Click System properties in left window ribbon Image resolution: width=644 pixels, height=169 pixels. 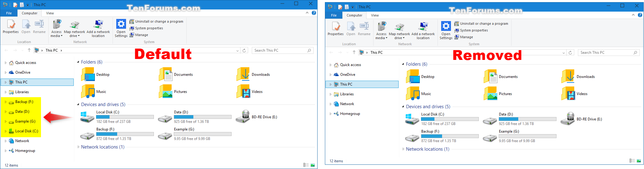(146, 28)
